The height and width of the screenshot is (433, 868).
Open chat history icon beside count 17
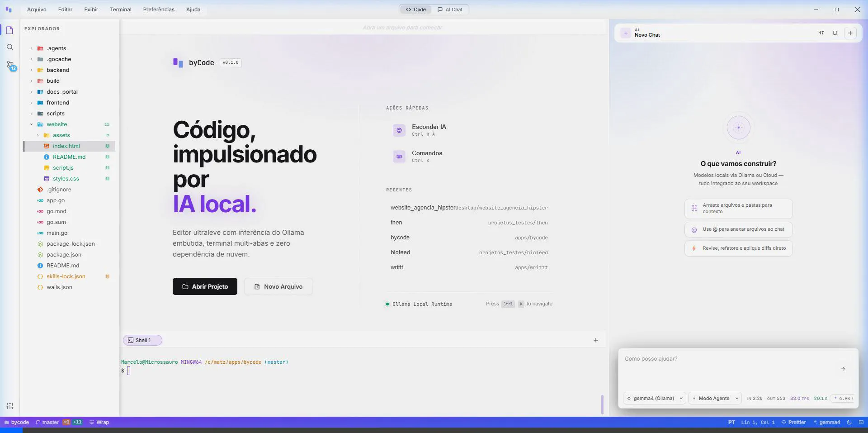click(x=835, y=33)
